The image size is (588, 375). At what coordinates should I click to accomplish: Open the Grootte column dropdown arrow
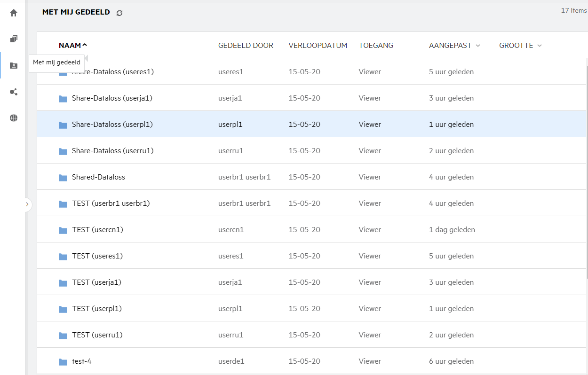pyautogui.click(x=540, y=46)
